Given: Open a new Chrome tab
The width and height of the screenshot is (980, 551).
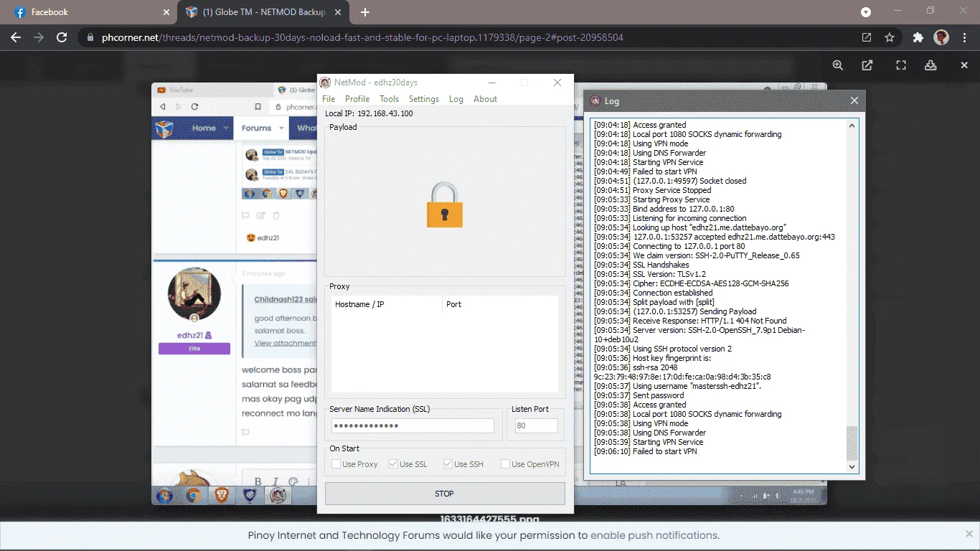Looking at the screenshot, I should point(365,12).
